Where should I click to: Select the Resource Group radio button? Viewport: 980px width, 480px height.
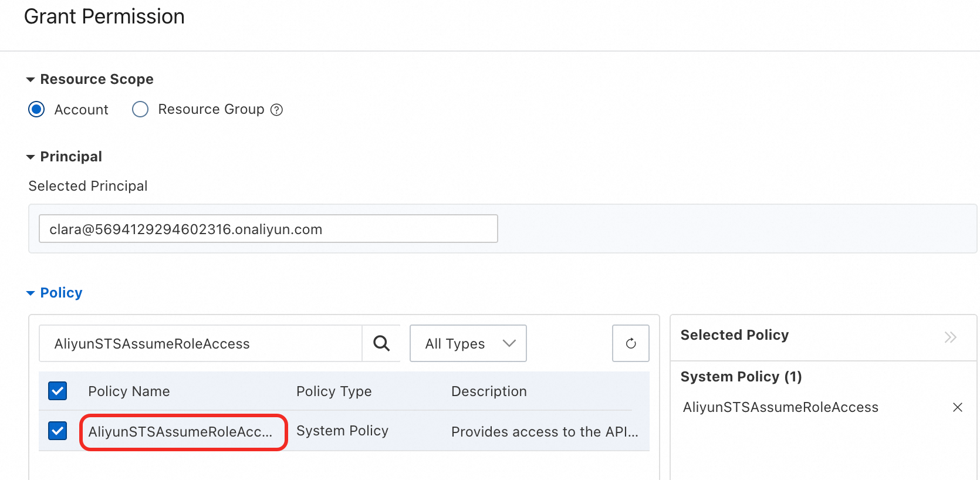point(140,110)
